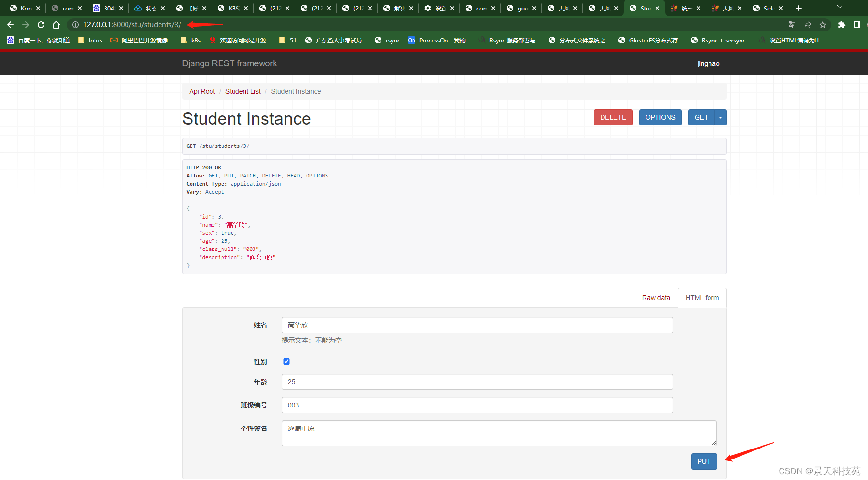Image resolution: width=868 pixels, height=480 pixels.
Task: Open the 广东省人事考试局 bookmark
Action: coord(336,41)
